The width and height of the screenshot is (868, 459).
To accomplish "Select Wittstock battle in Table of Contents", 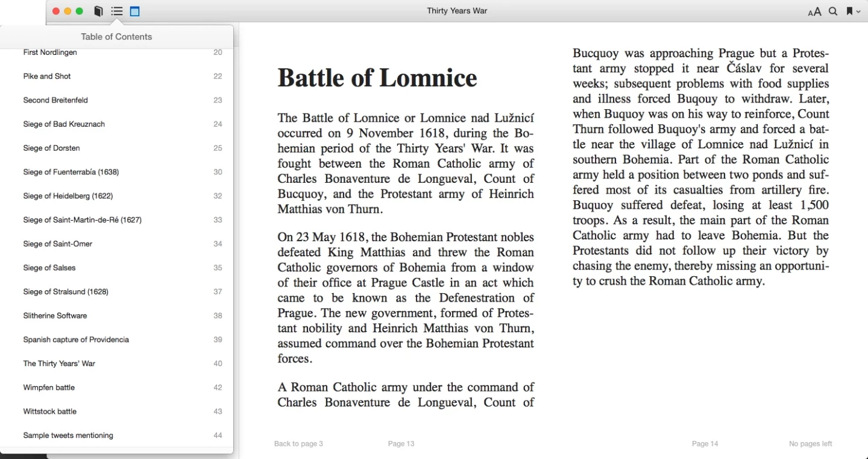I will pos(50,411).
